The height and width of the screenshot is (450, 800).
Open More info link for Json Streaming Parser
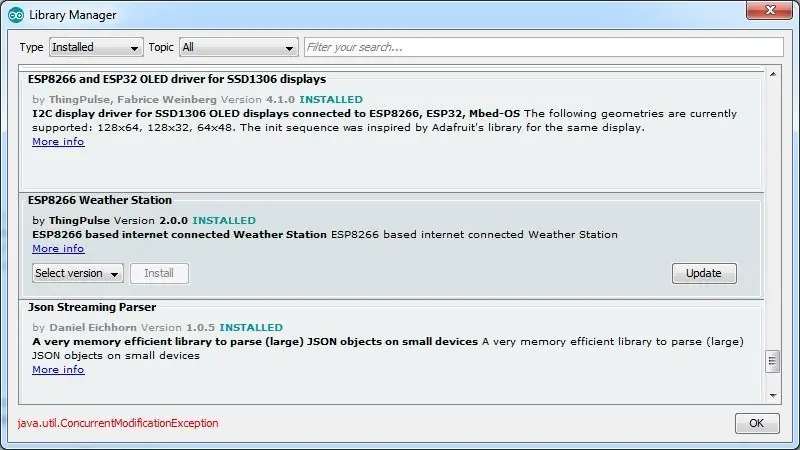58,369
